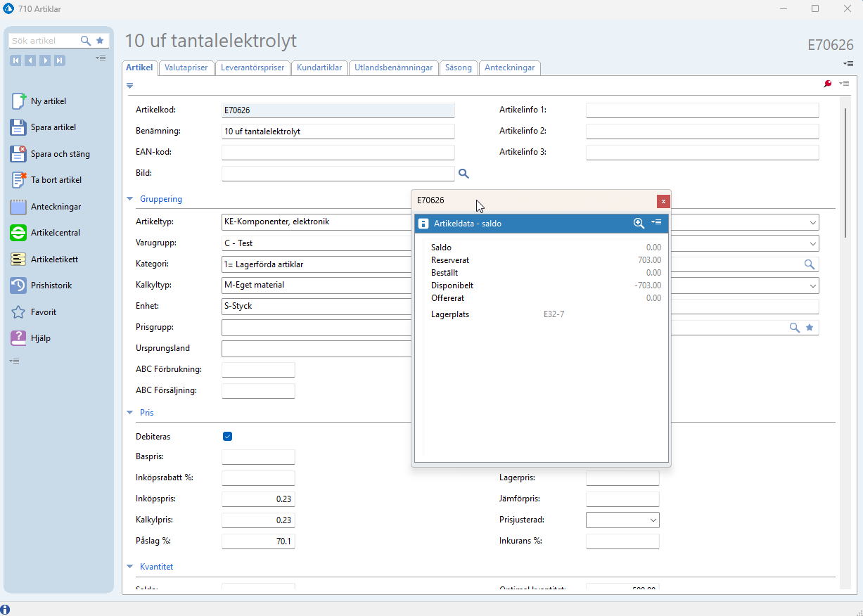This screenshot has height=616, width=863.
Task: Switch to the Leverantörspriser tab
Action: 252,68
